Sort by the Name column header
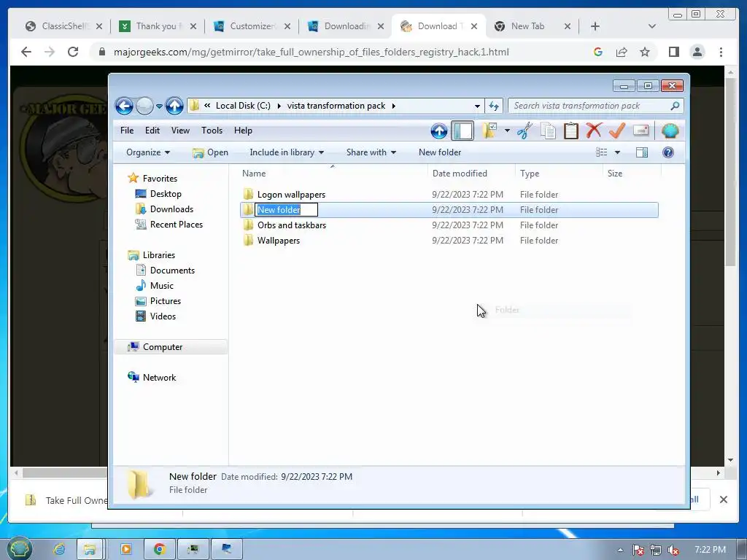747x560 pixels. click(333, 174)
